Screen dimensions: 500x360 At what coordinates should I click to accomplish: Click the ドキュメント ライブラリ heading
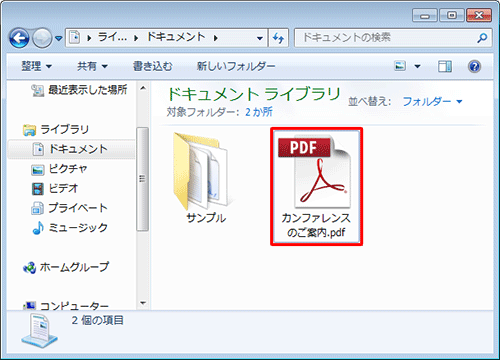pyautogui.click(x=254, y=94)
